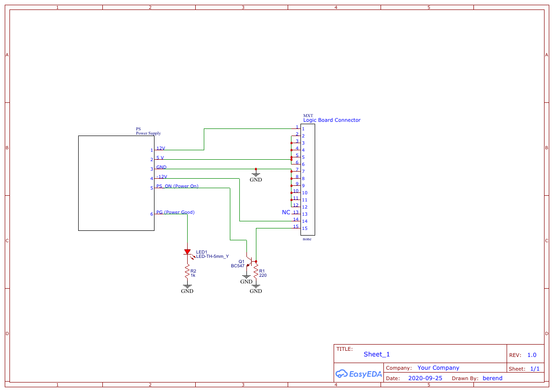
Task: Click the Your Company field
Action: 438,368
